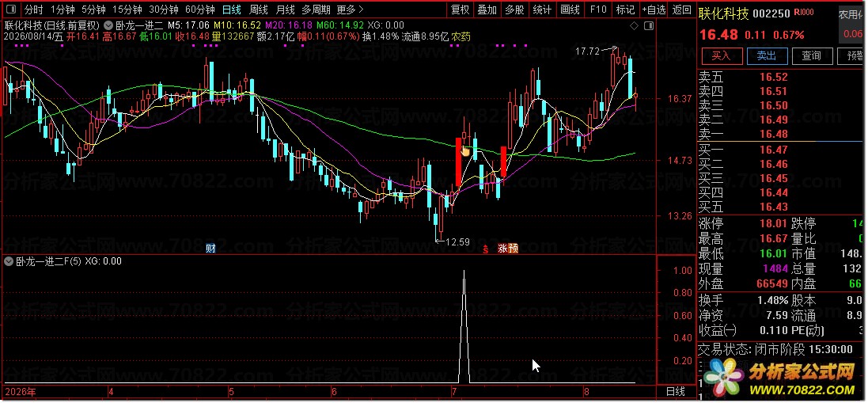Click the M5: 17.06 moving average label
The height and width of the screenshot is (403, 868).
[x=189, y=25]
